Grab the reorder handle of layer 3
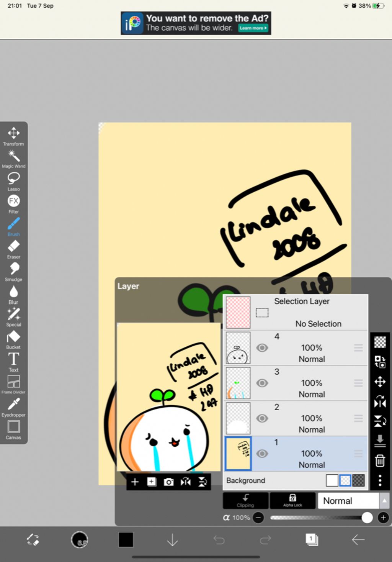The width and height of the screenshot is (392, 562). pyautogui.click(x=358, y=383)
